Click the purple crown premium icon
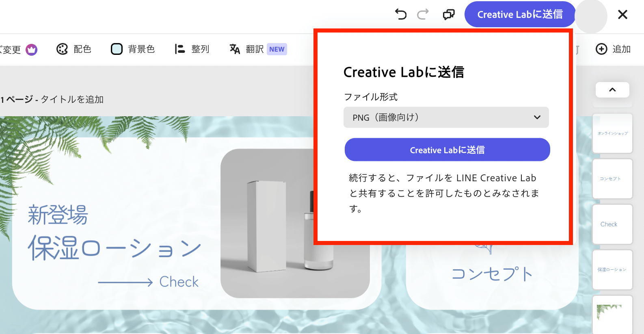Image resolution: width=644 pixels, height=334 pixels. click(x=32, y=50)
